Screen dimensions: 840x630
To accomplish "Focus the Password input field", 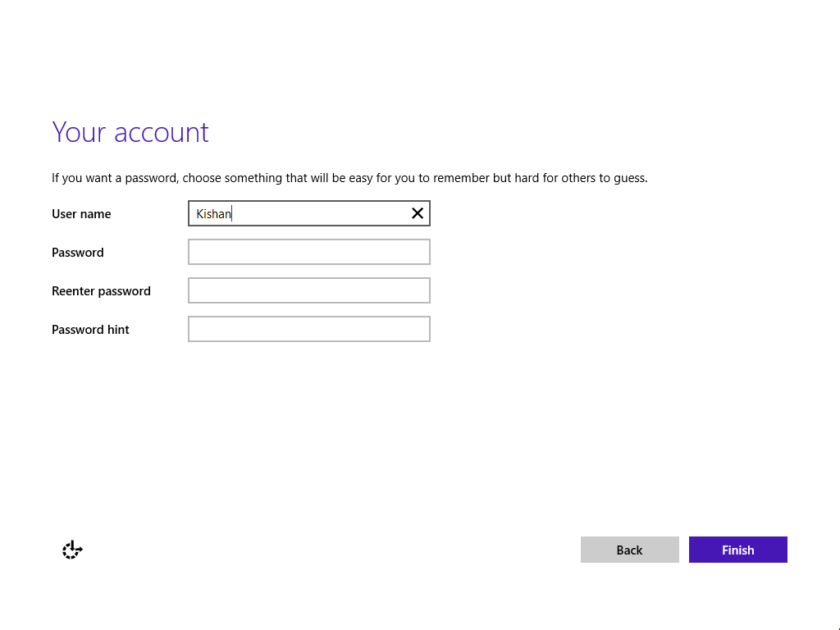I will tap(309, 252).
